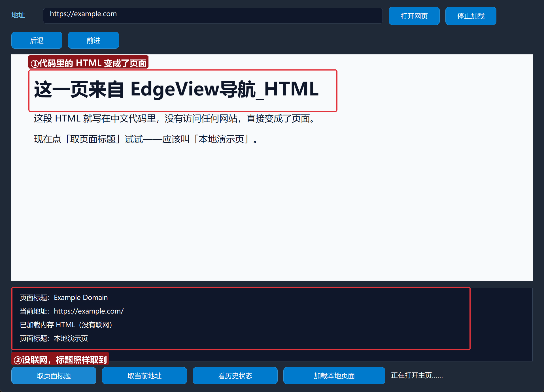
Task: Focus the https://example.com address field
Action: point(213,16)
